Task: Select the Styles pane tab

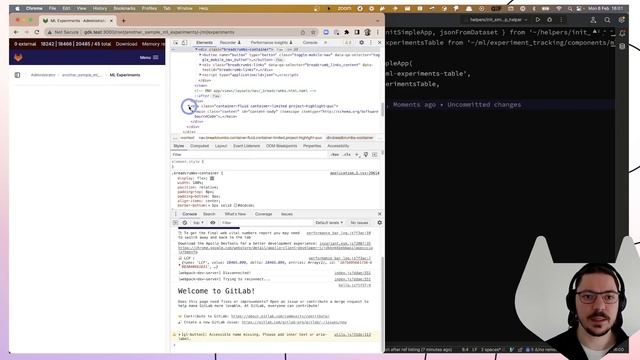Action: coord(179,146)
